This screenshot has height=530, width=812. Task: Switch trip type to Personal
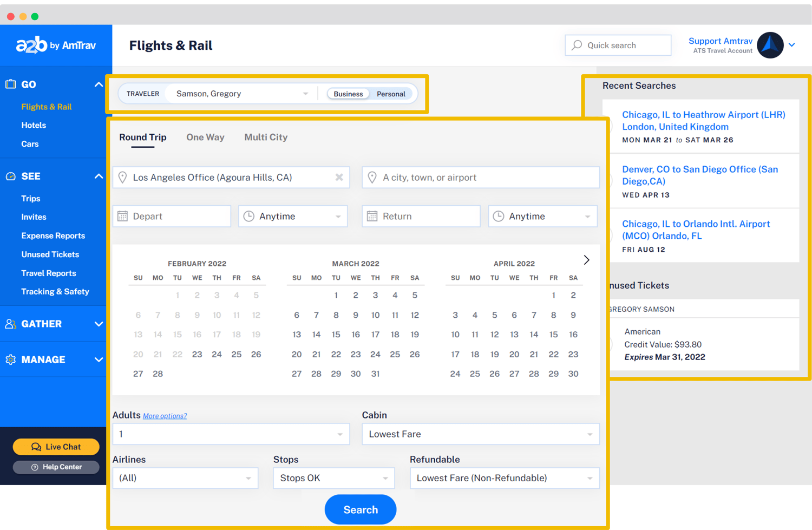(391, 94)
